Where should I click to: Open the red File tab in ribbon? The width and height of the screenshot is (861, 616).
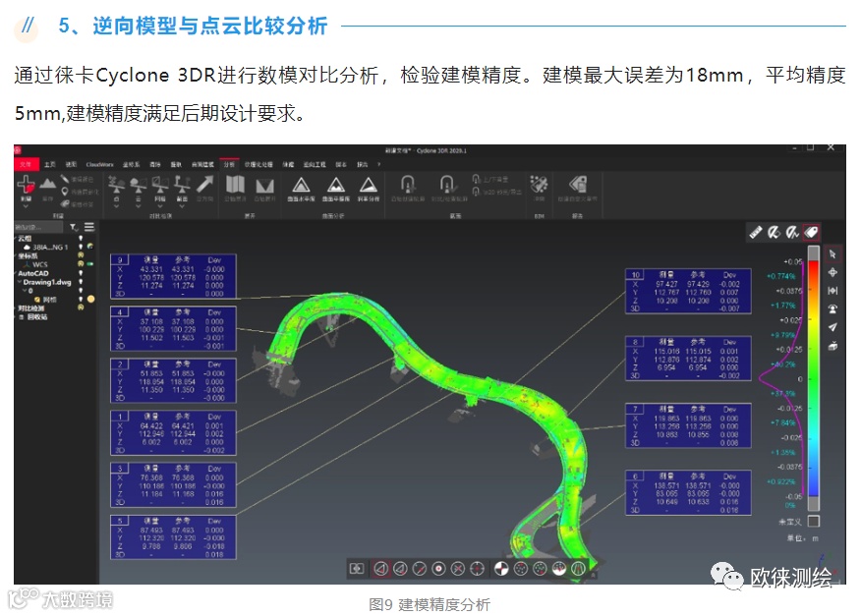pos(26,164)
